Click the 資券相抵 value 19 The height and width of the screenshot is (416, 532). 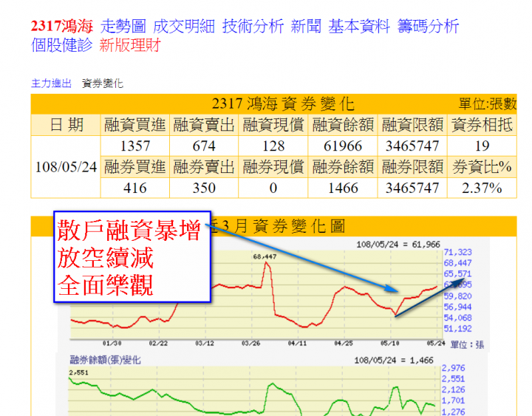coord(482,146)
